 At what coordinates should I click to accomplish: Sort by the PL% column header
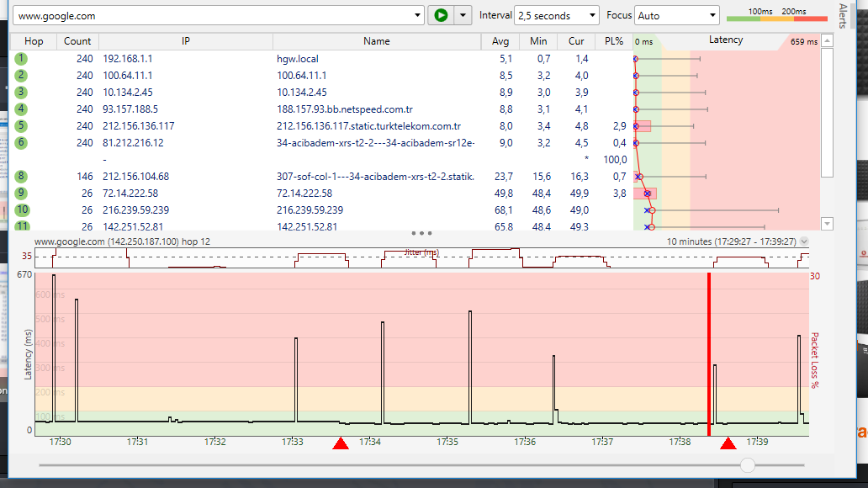pyautogui.click(x=613, y=40)
